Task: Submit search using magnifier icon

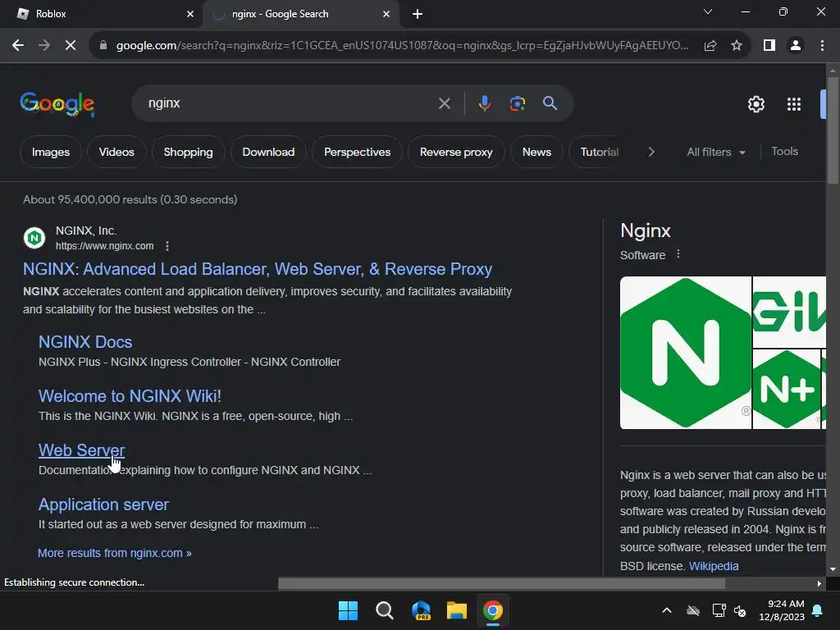Action: click(x=550, y=103)
